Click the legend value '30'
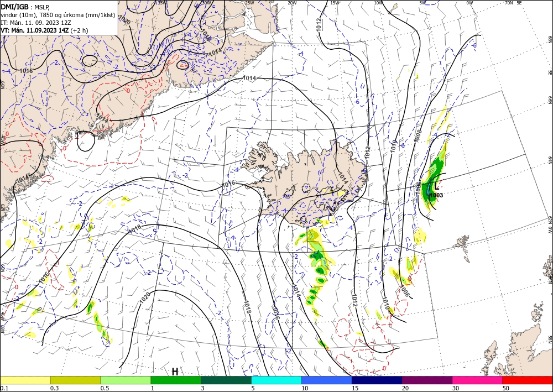This screenshot has height=392, width=553. (x=456, y=388)
